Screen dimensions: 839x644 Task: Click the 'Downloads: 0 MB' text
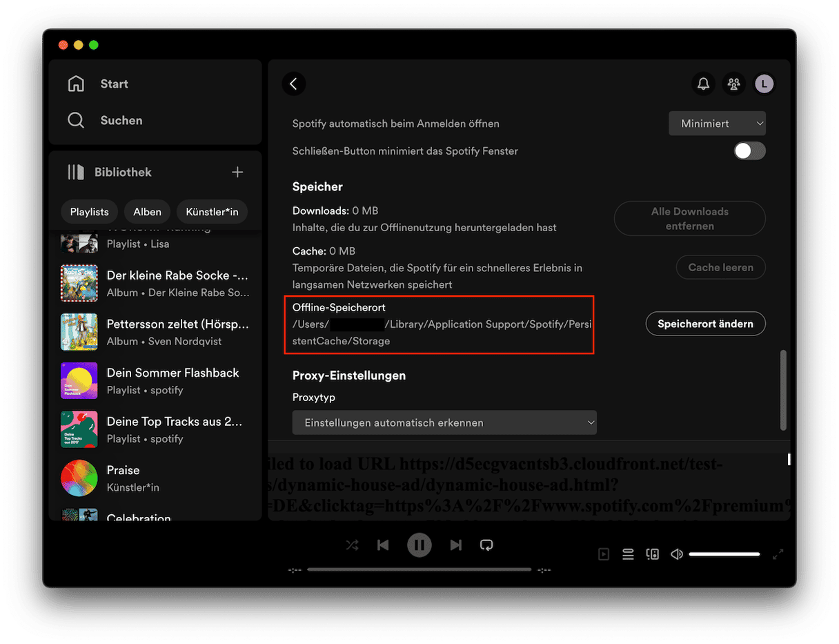(x=335, y=211)
